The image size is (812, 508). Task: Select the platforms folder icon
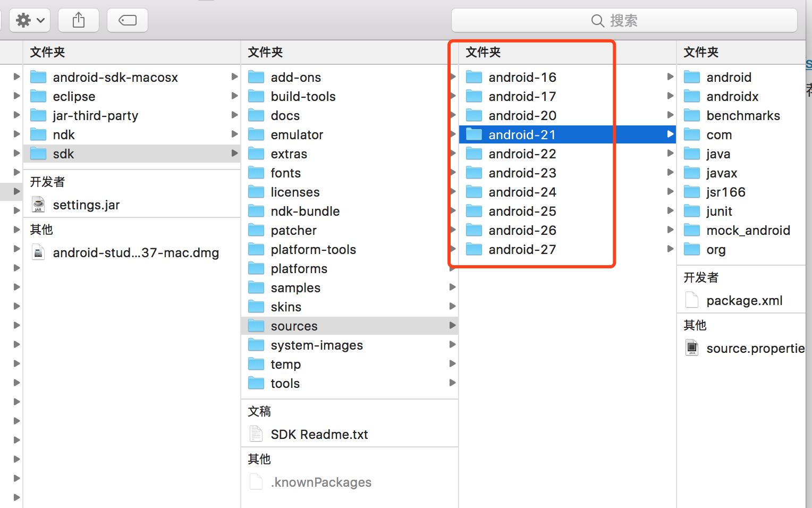pyautogui.click(x=256, y=269)
